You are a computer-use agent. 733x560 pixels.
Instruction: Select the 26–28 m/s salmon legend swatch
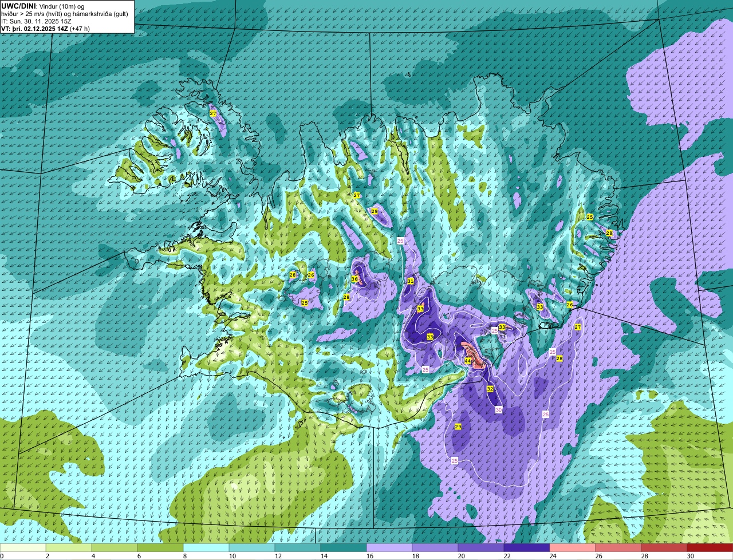(618, 548)
